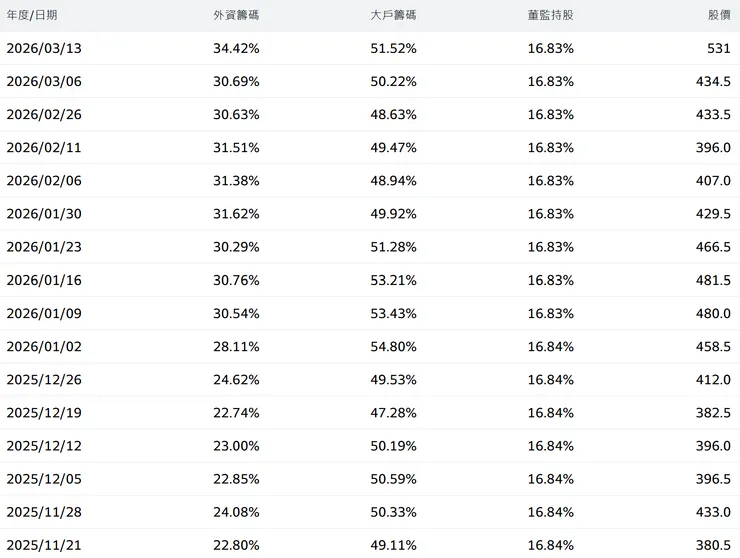Click the stock price 531 cell
740x558 pixels.
click(x=717, y=48)
